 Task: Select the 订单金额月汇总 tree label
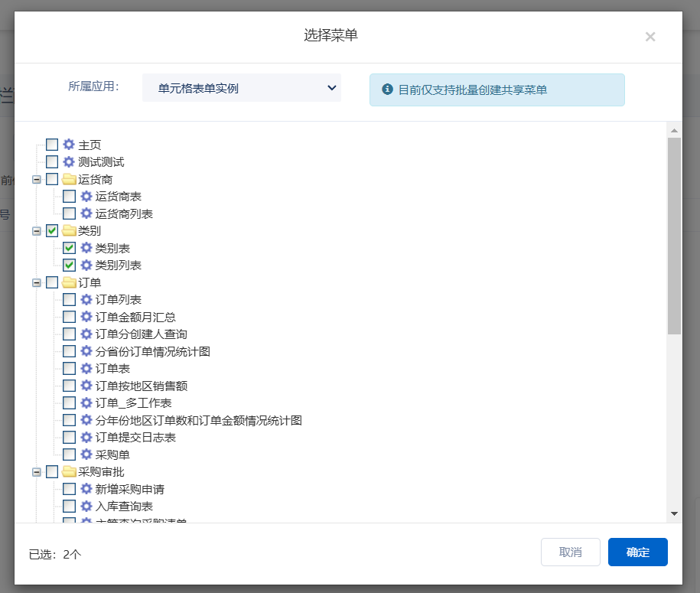click(x=135, y=317)
